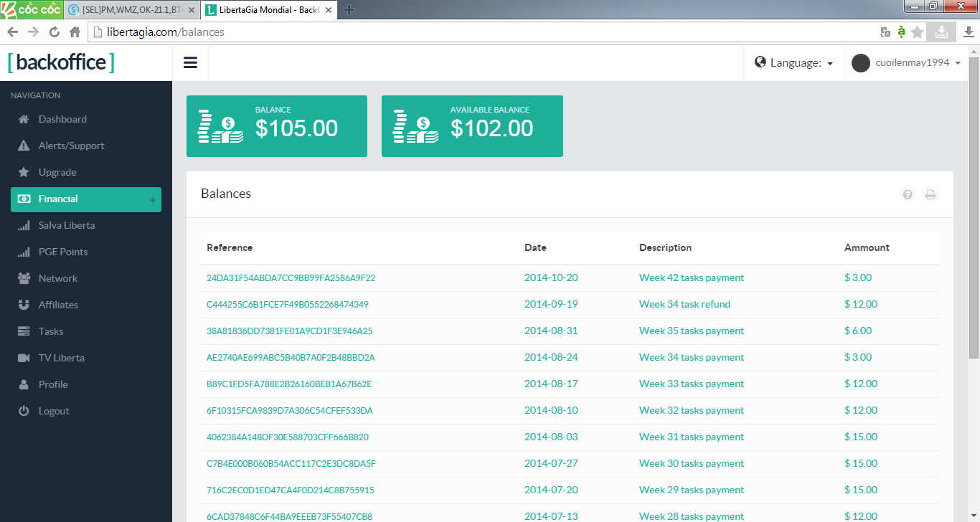Screen dimensions: 980x522
Task: Click the address bar showing libertagia.com/balances
Action: [x=481, y=32]
